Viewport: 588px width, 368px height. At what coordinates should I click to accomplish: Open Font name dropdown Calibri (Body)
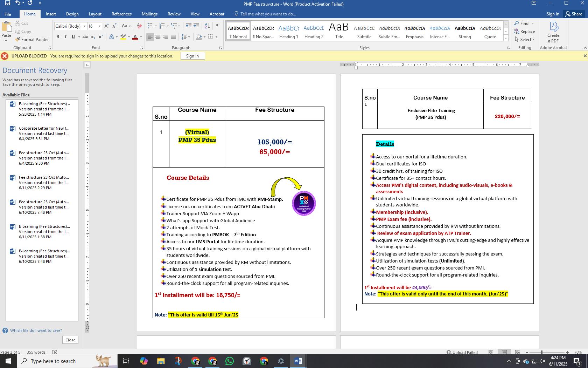84,26
